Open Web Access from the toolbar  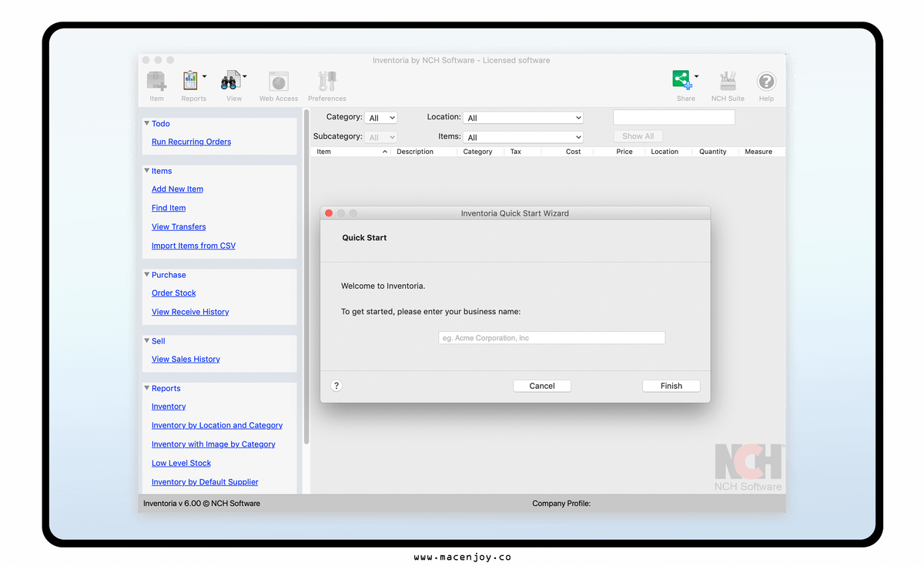click(279, 81)
